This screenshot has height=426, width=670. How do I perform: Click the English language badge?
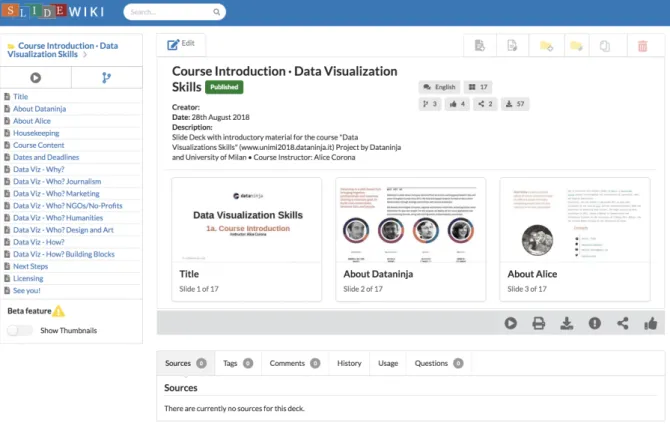pos(439,87)
